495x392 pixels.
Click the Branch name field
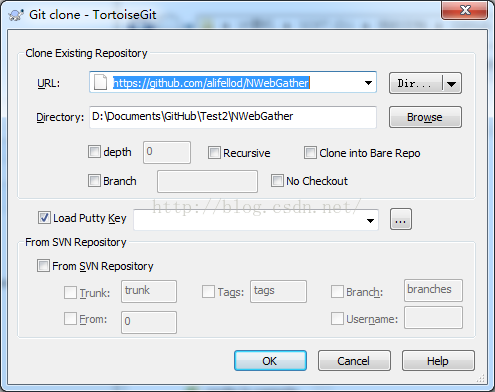click(207, 181)
